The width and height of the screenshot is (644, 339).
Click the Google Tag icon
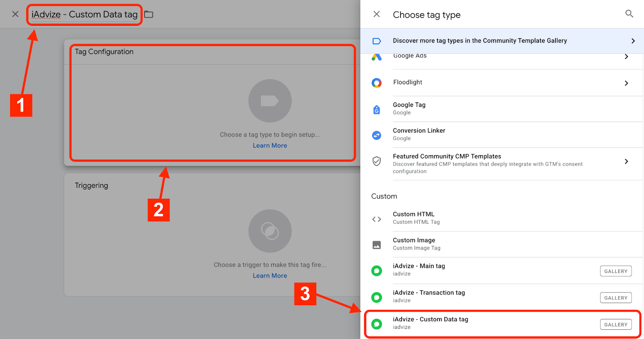click(x=376, y=109)
